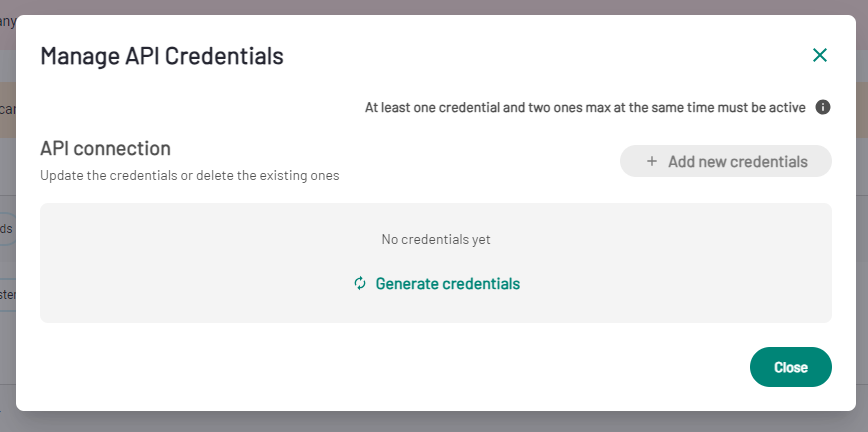868x432 pixels.
Task: Click the partially hidden 'ds' chip behind the dialog
Action: (7, 228)
